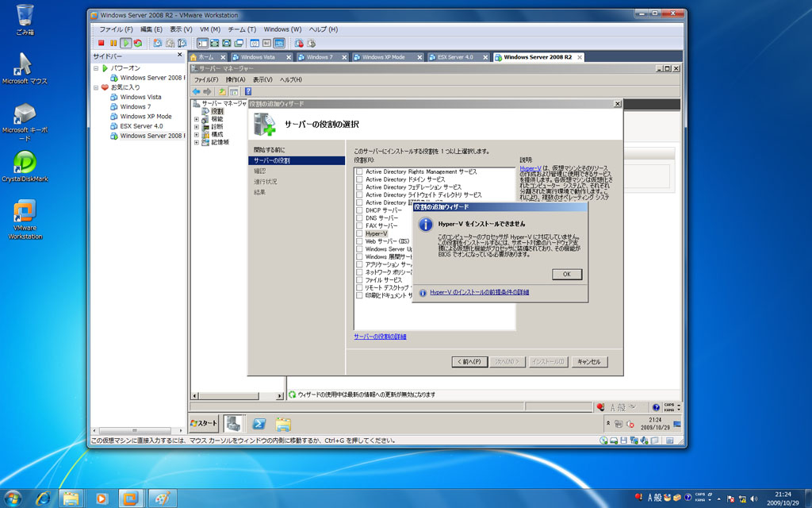Image resolution: width=812 pixels, height=508 pixels.
Task: Show hidden icons arrow in host tray
Action: click(x=718, y=498)
